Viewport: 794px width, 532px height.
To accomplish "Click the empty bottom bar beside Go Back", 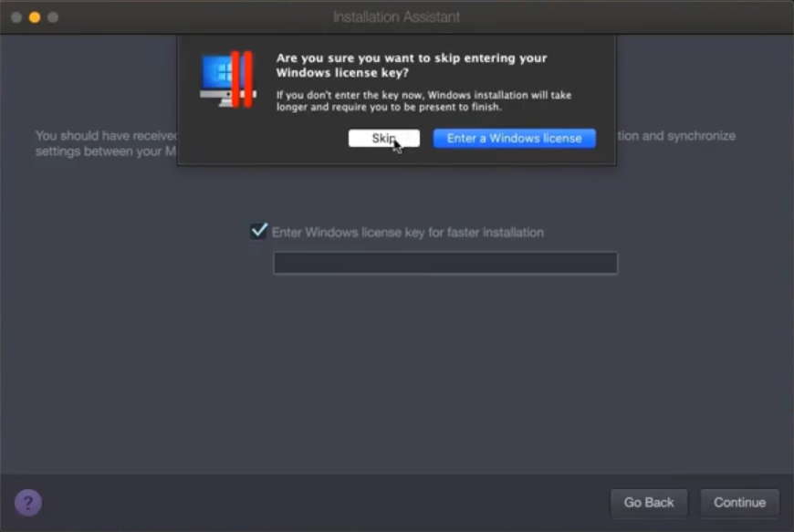I will click(319, 502).
